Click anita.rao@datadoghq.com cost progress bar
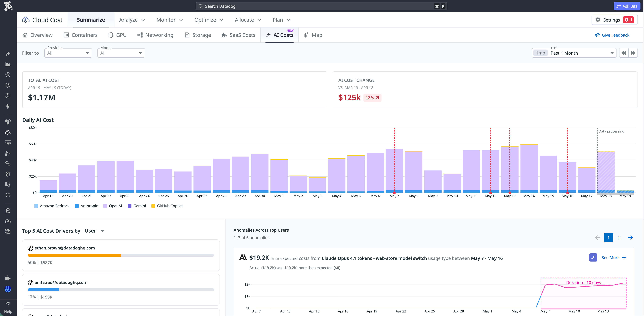Screen dimensions: 644x316 click(121, 289)
